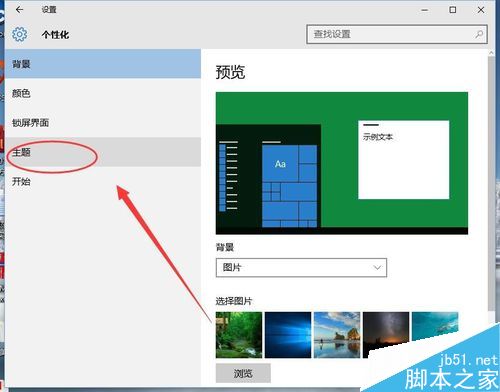
Task: Select the 背景 tab in sidebar
Action: click(x=103, y=64)
